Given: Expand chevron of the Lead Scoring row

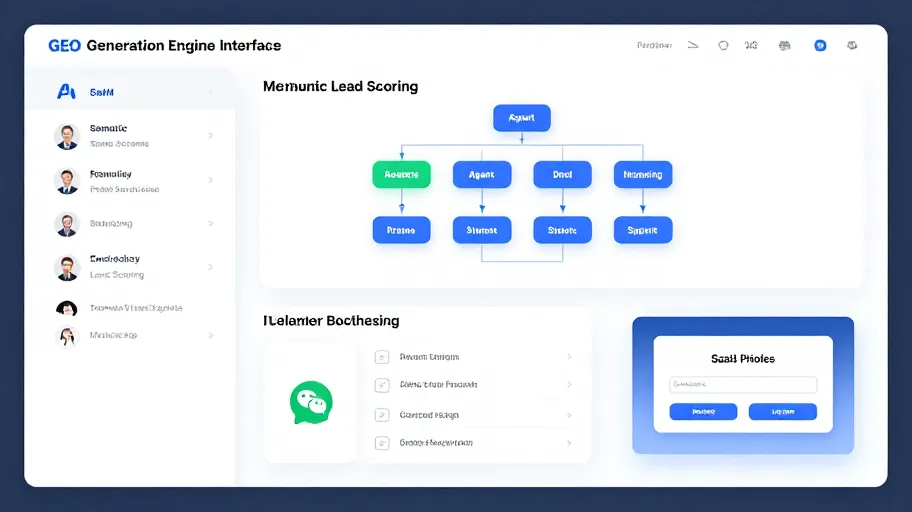Looking at the screenshot, I should click(x=211, y=267).
